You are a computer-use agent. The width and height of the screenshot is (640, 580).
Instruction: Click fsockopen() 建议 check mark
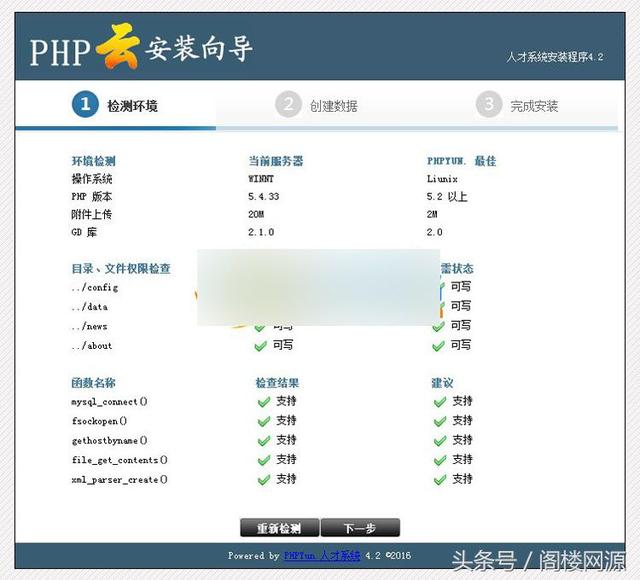pos(440,421)
